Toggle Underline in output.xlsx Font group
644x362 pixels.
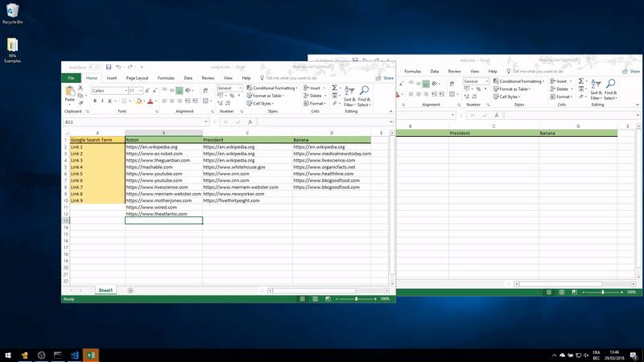[x=109, y=101]
